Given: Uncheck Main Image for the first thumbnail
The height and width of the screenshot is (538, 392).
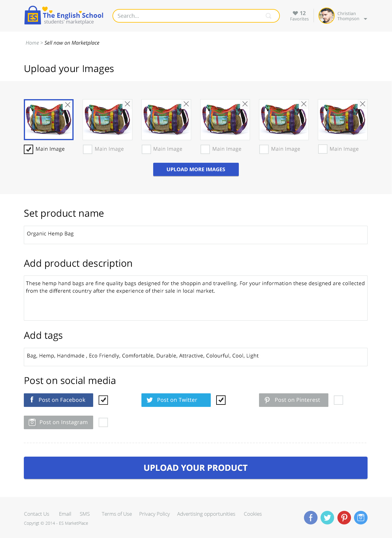Looking at the screenshot, I should point(28,149).
